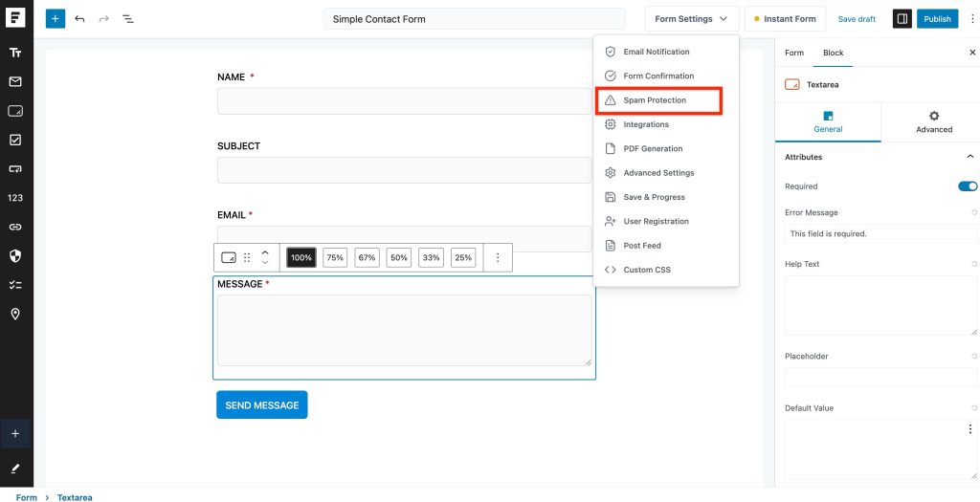Viewport: 980px width, 502px height.
Task: Add a dropdown select field from sidebar
Action: tap(15, 169)
